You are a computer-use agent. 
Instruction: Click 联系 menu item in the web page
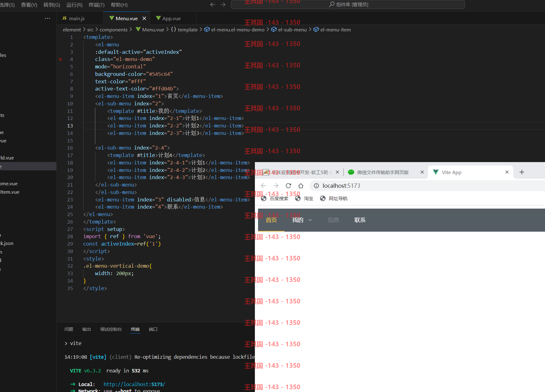pos(360,220)
